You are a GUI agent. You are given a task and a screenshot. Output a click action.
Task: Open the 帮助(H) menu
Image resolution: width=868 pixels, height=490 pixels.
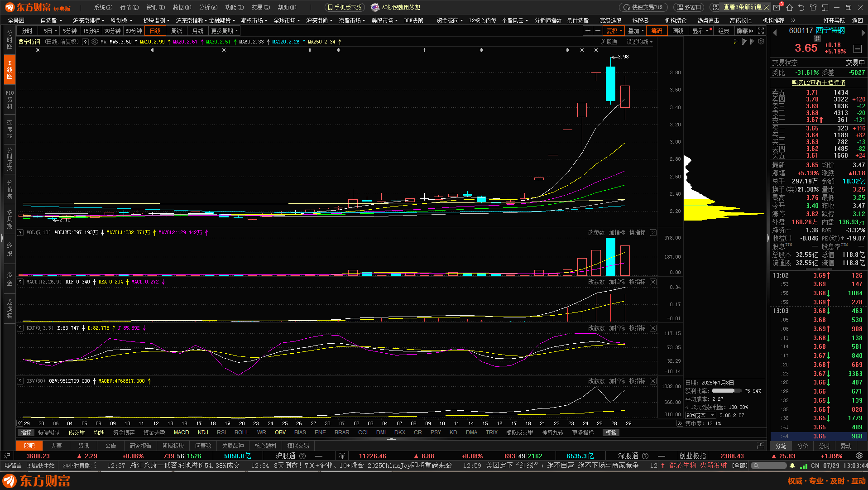(287, 7)
